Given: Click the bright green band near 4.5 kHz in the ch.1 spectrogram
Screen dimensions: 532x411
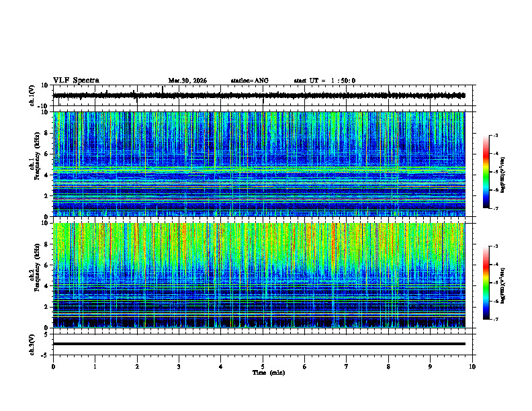Looking at the screenshot, I should (x=259, y=169).
